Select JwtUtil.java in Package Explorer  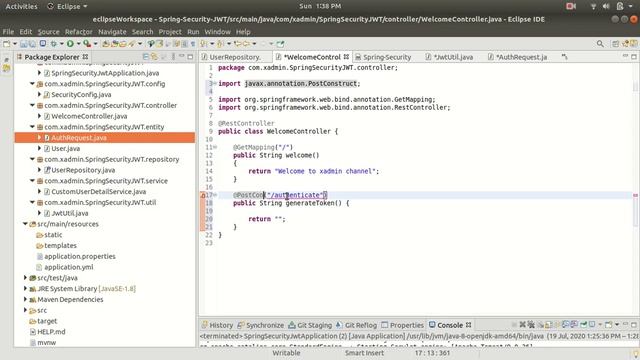70,213
